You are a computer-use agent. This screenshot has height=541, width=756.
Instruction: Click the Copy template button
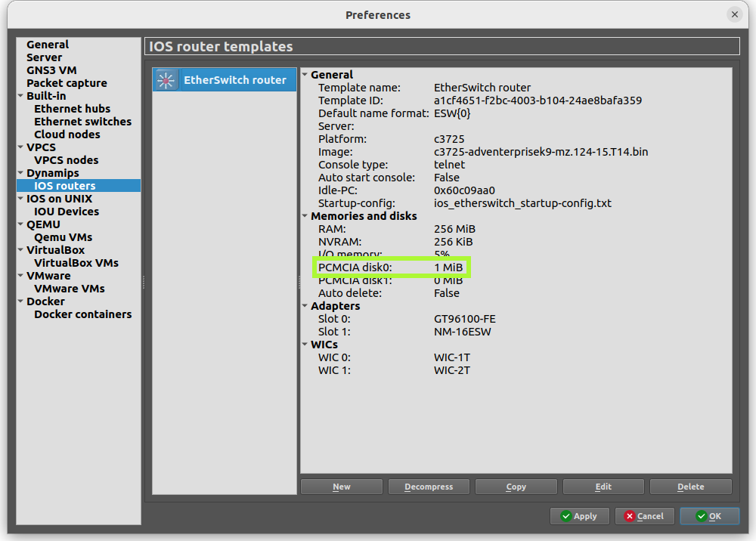coord(516,487)
